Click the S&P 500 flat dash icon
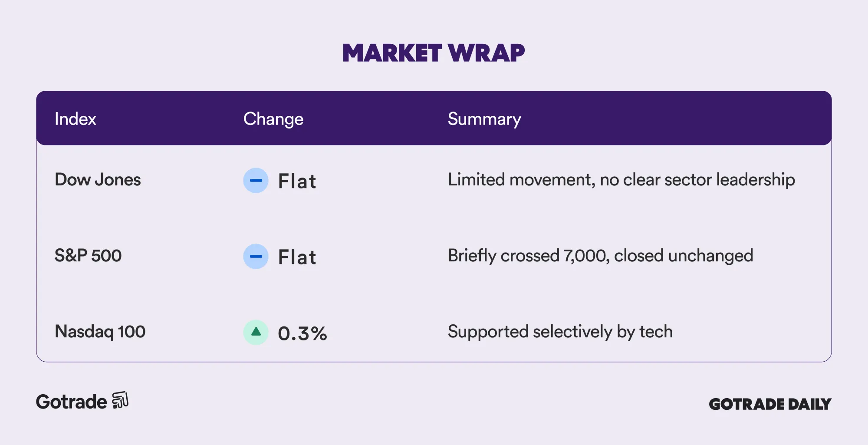 (256, 256)
